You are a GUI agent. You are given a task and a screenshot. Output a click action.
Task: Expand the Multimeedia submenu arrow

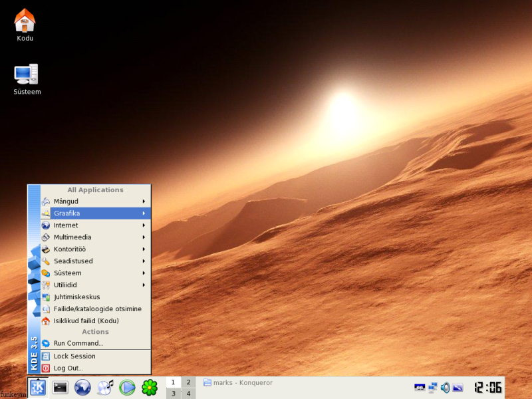click(144, 237)
